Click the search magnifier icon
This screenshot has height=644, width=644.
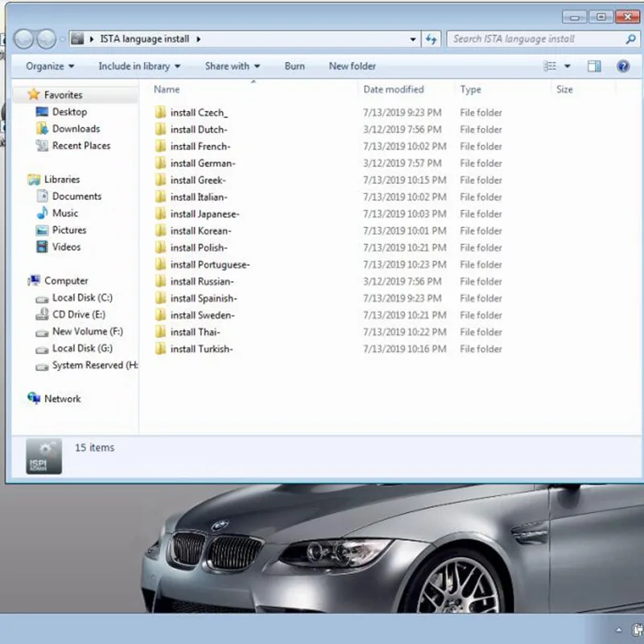point(630,39)
